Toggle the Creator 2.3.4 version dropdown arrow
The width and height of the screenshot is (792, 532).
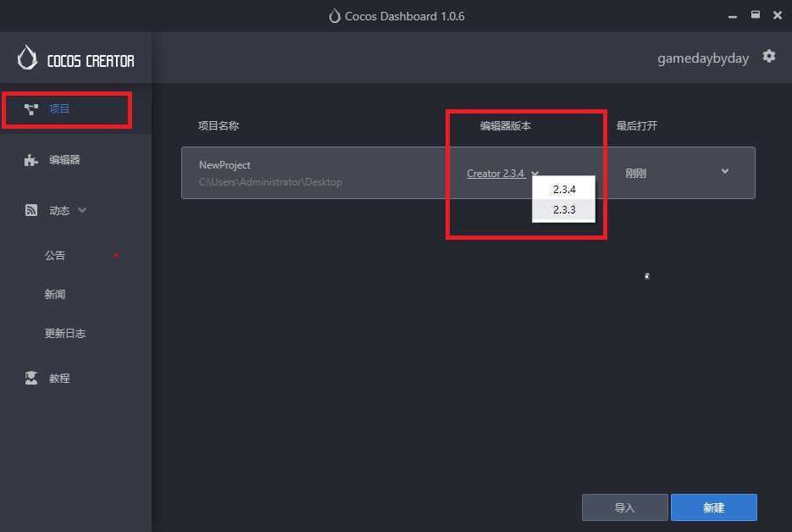(534, 174)
